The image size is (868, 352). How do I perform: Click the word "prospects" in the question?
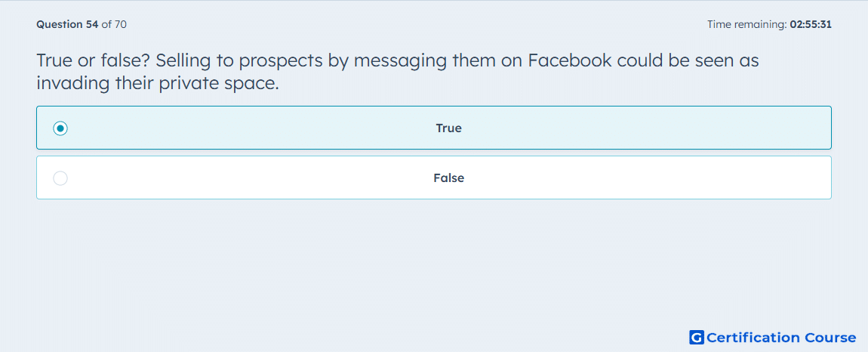pyautogui.click(x=280, y=61)
